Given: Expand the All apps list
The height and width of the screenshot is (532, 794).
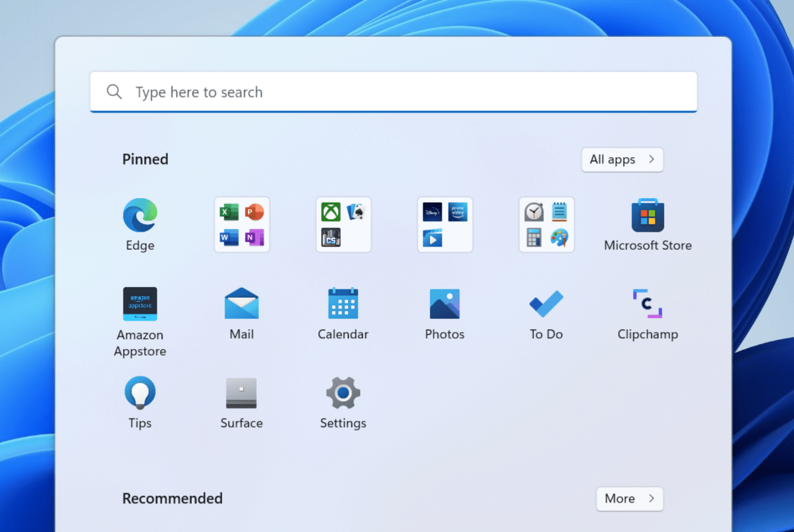Looking at the screenshot, I should (622, 160).
